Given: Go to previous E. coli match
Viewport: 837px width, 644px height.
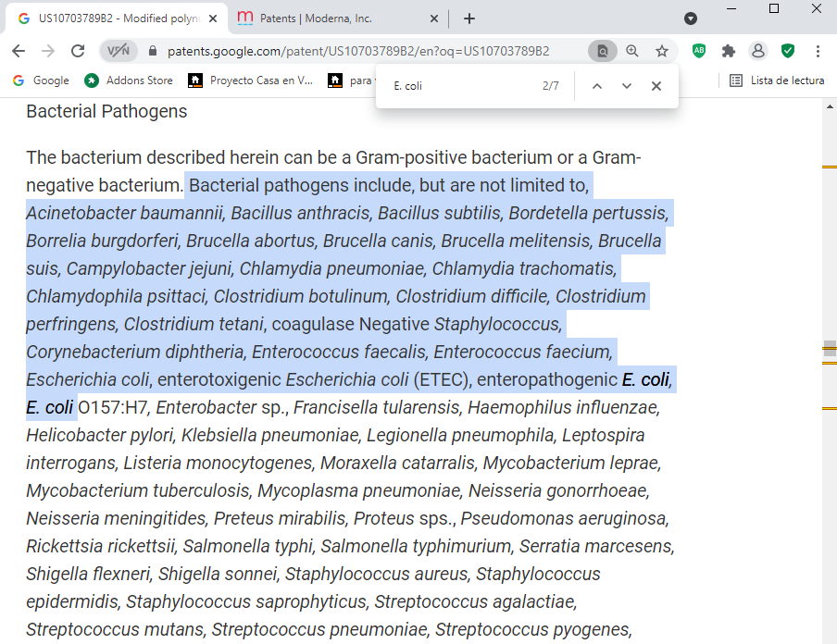Looking at the screenshot, I should point(597,86).
